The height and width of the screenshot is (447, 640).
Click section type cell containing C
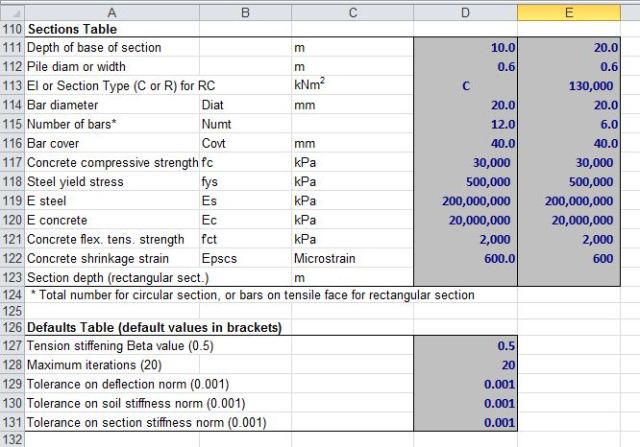464,86
